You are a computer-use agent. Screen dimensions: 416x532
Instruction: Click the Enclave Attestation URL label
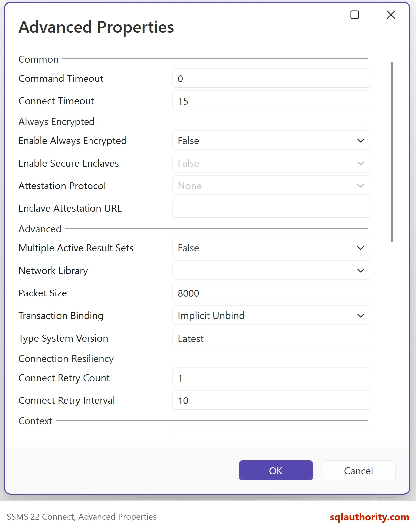tap(70, 208)
